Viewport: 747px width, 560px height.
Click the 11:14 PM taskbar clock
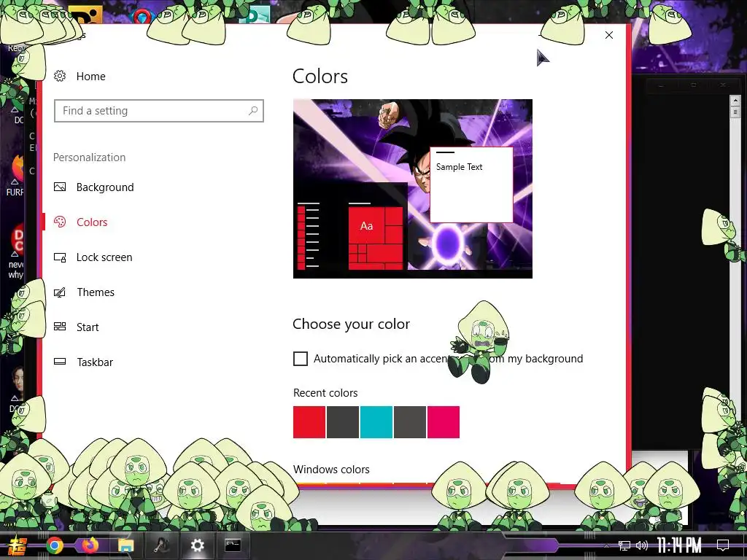tap(679, 545)
